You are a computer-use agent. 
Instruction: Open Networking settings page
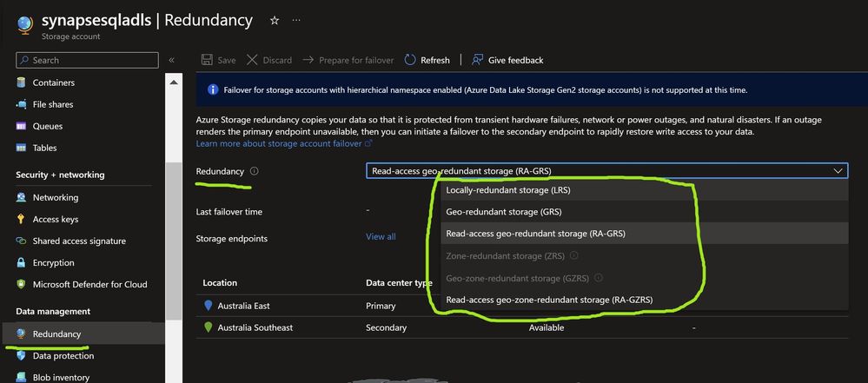[x=56, y=198]
